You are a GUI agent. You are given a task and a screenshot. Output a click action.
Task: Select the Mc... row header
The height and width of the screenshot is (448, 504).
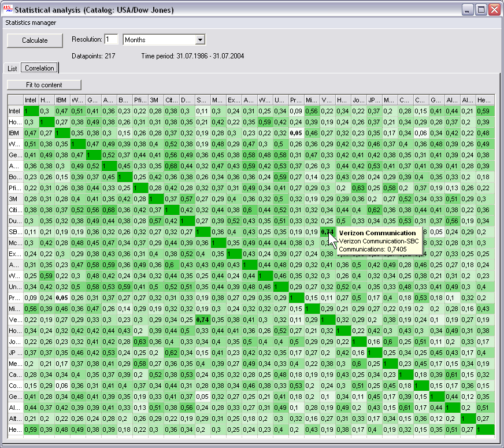tap(16, 242)
